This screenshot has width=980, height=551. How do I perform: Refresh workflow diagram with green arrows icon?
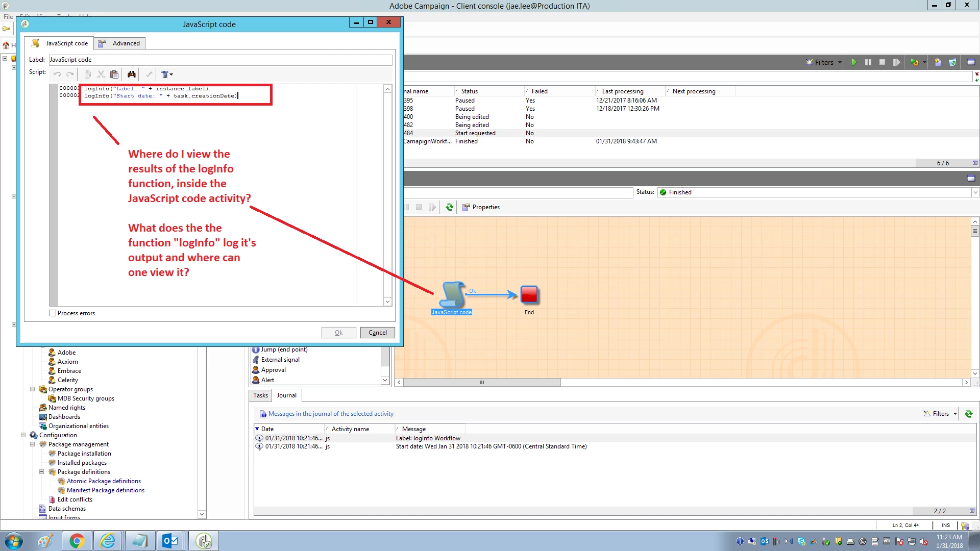tap(449, 207)
